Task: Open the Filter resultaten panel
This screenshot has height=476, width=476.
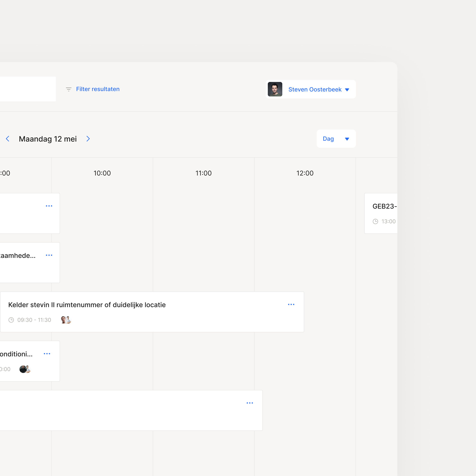Action: click(x=97, y=89)
